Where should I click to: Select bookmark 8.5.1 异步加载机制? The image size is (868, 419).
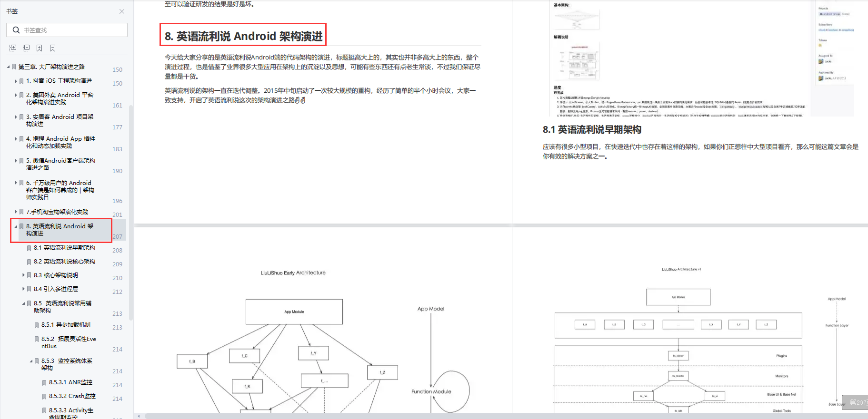[66, 325]
